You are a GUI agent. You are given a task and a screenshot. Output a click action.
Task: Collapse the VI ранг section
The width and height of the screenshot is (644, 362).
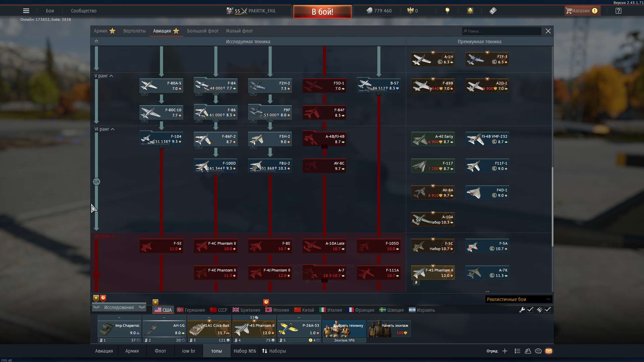[105, 129]
